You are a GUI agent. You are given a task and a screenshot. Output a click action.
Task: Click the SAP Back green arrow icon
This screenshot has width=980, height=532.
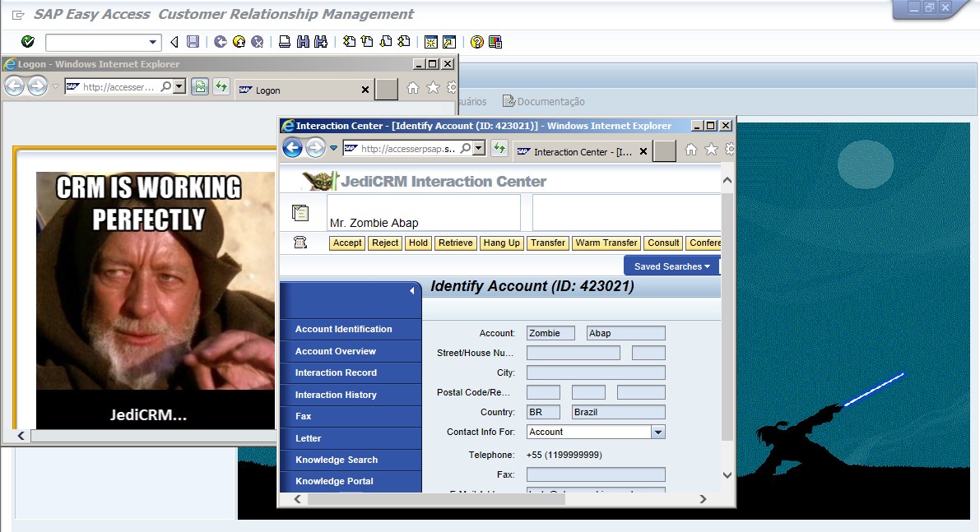pos(220,42)
